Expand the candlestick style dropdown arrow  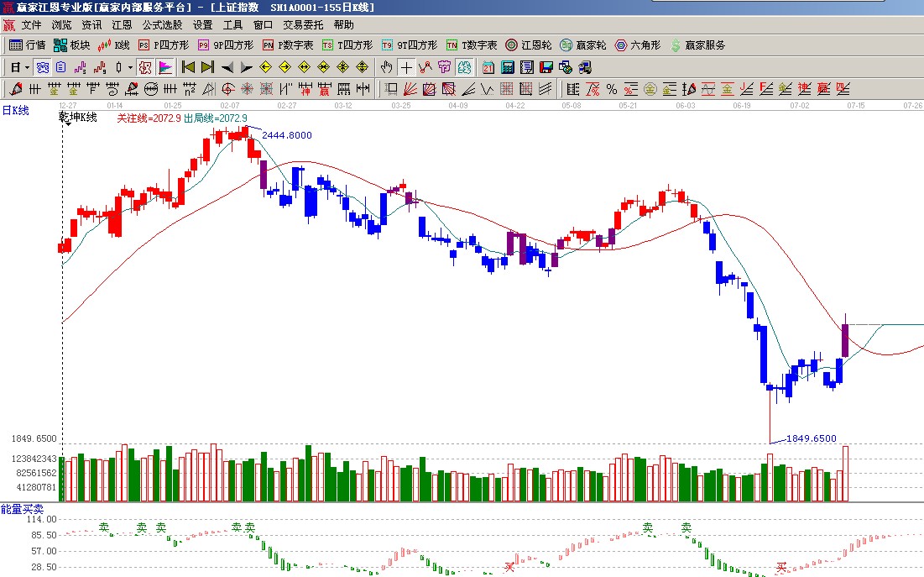(x=129, y=67)
